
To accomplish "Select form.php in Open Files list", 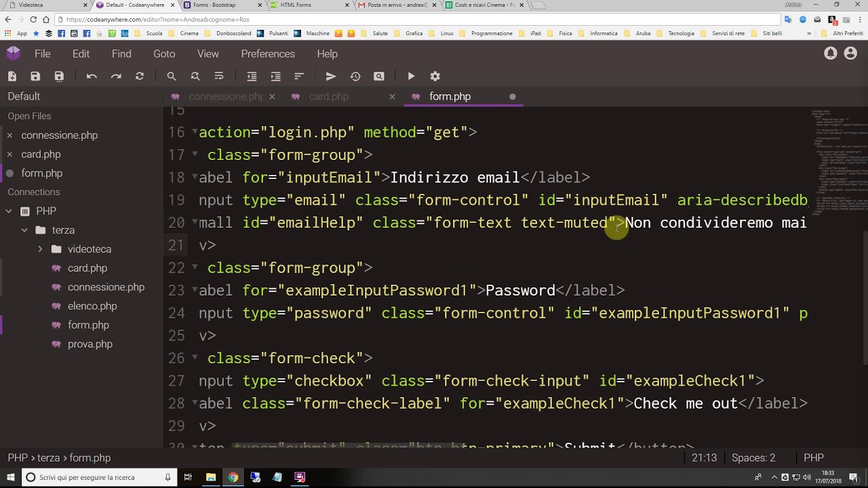I will coord(42,174).
